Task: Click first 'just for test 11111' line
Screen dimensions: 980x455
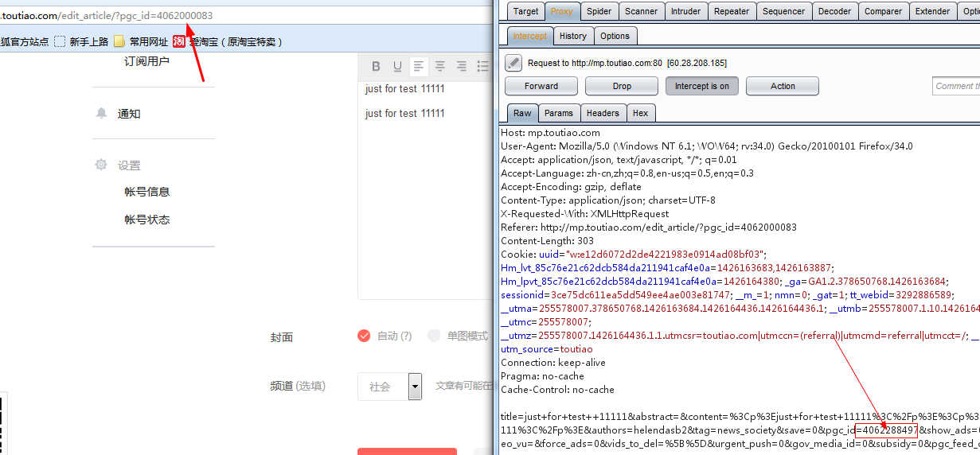Action: tap(404, 89)
